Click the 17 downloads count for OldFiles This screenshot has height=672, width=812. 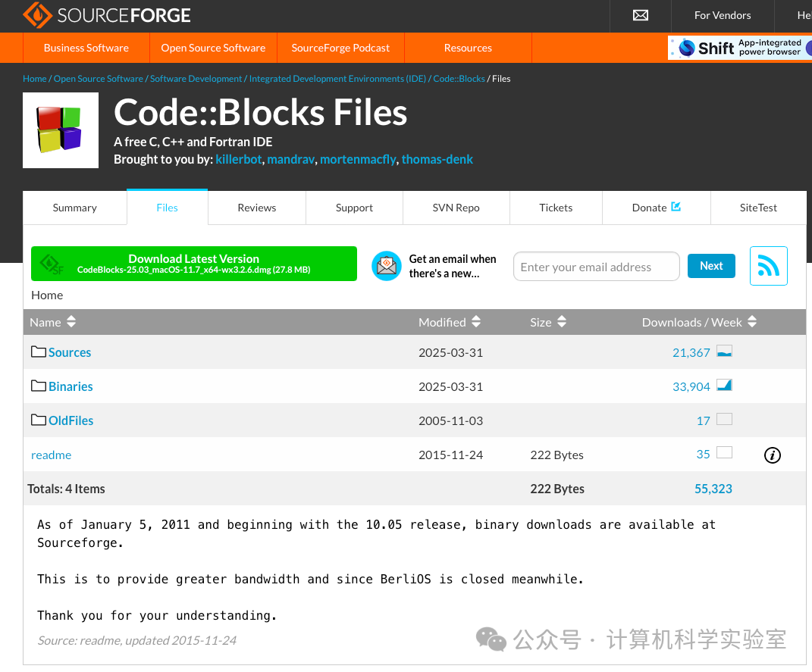coord(704,420)
